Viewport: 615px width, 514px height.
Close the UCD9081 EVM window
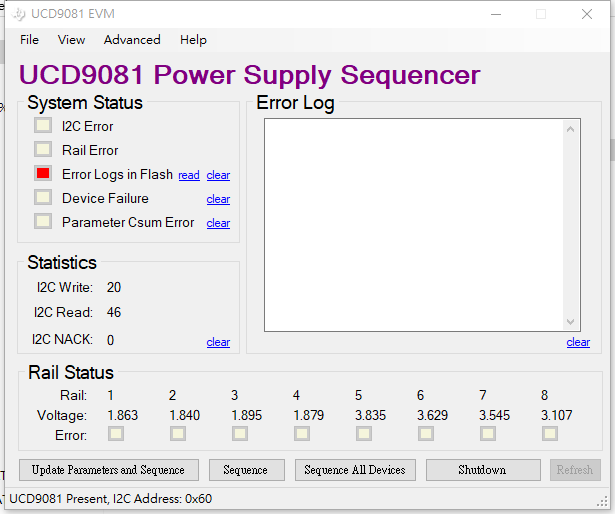click(587, 14)
